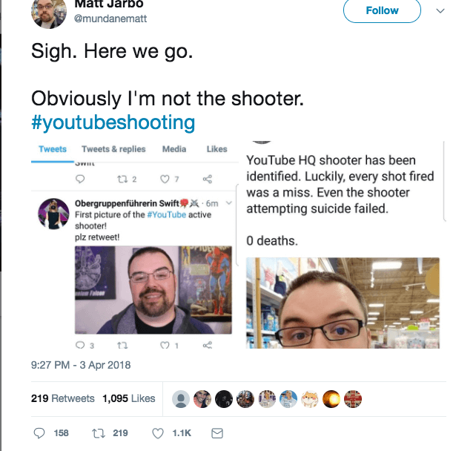Open Matt Jarbo's profile avatar
Image resolution: width=476 pixels, height=451 pixels.
pos(49,12)
